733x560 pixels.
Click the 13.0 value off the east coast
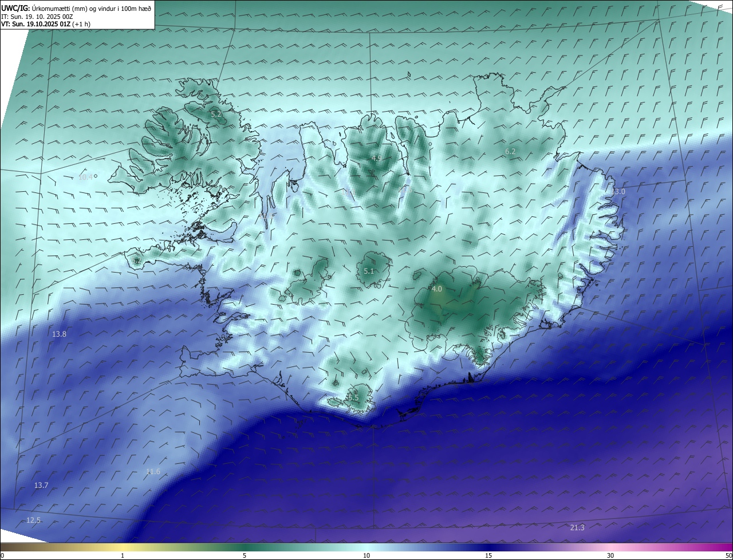tap(618, 192)
